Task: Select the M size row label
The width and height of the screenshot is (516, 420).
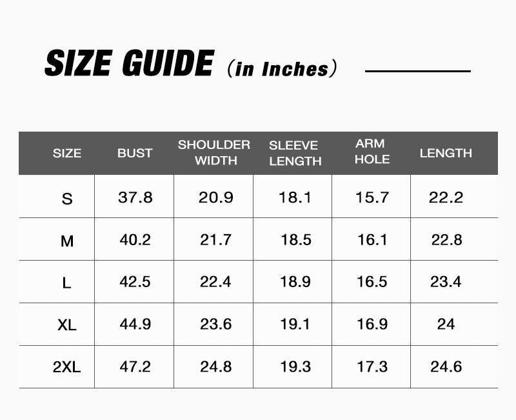Action: [x=67, y=241]
